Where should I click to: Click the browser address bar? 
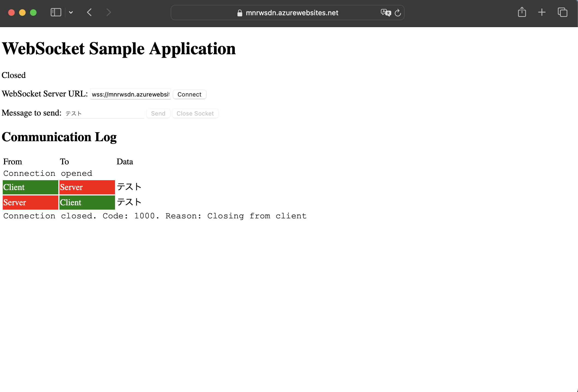click(287, 13)
